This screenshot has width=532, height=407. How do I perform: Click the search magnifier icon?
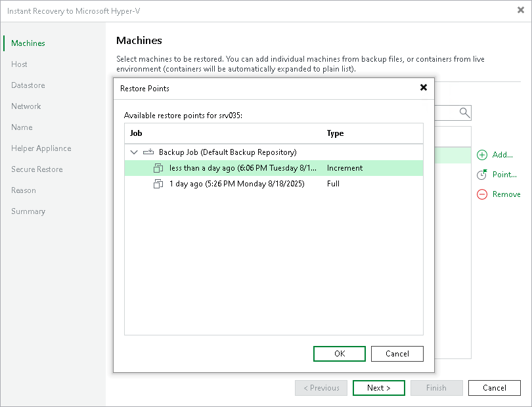pyautogui.click(x=464, y=112)
